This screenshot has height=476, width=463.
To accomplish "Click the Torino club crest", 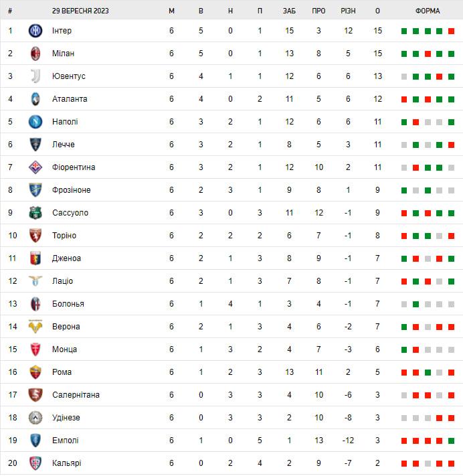I will click(x=35, y=236).
